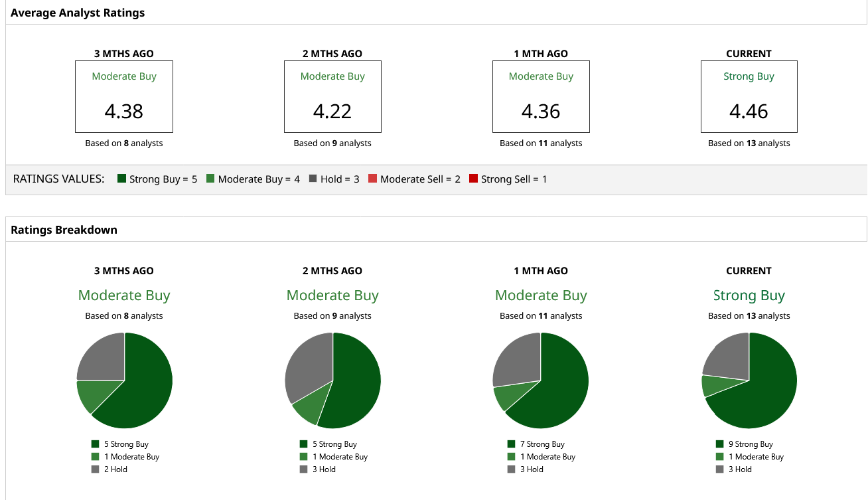Viewport: 868px width, 500px height.
Task: Select the 3 Mths Ago 4.38 rating box
Action: 124,97
